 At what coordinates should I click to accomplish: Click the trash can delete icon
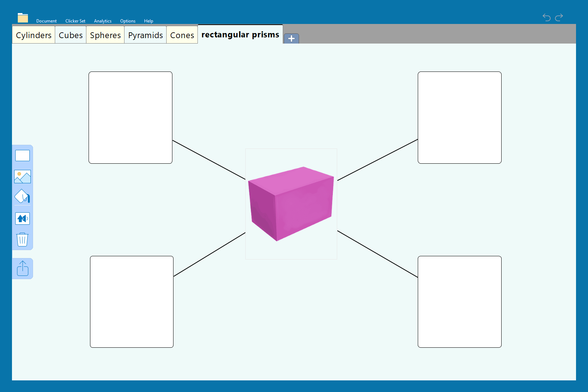[x=23, y=240]
